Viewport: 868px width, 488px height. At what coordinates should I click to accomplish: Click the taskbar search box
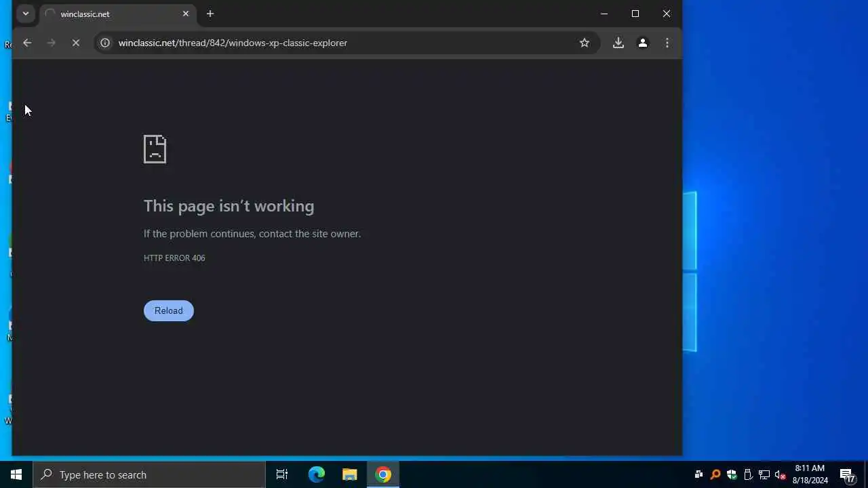(149, 474)
